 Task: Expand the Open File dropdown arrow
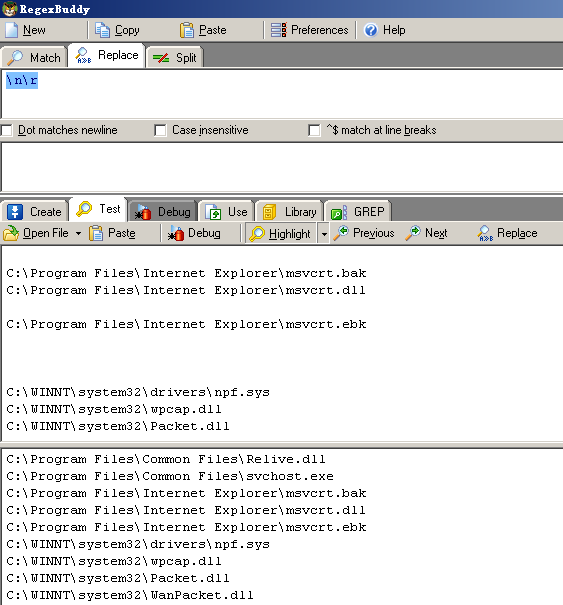[78, 233]
